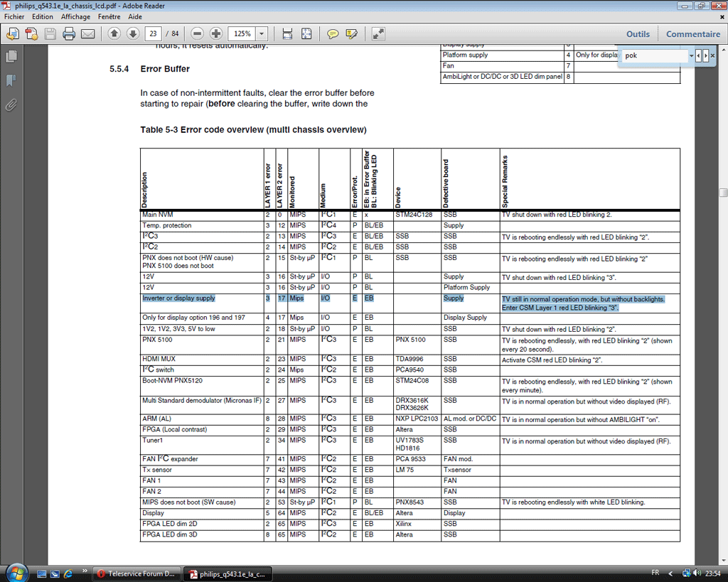Click the scroll up arrow of the vertical scrollbar

click(723, 49)
